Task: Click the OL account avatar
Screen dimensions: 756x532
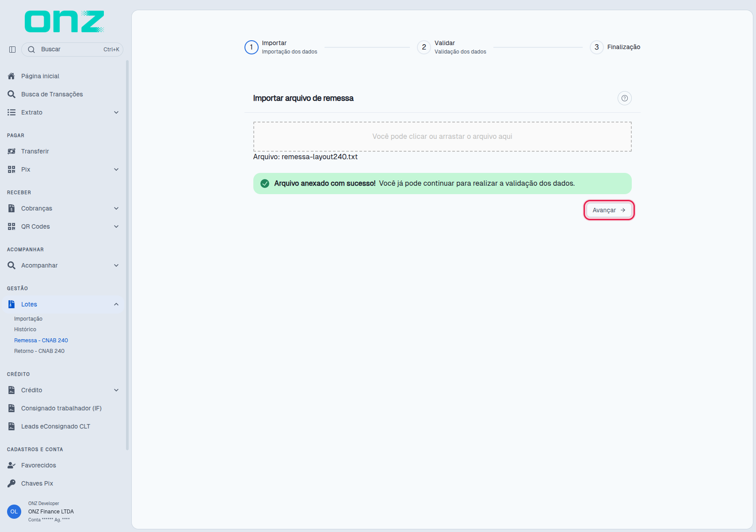Action: pos(14,512)
